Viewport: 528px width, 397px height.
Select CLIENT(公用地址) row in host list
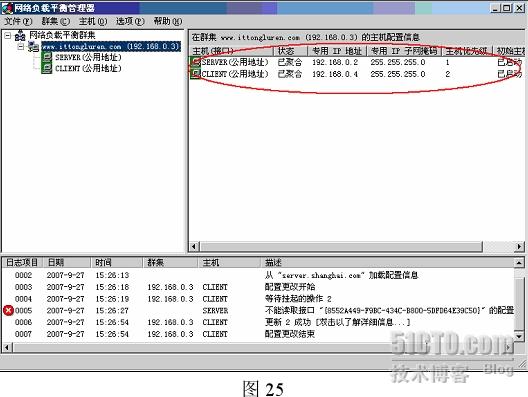357,74
